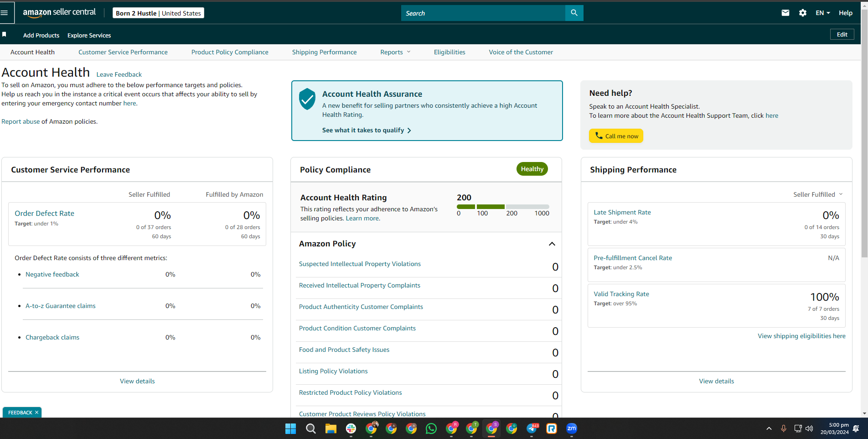Open Telegram from the taskbar
The height and width of the screenshot is (439, 868).
pyautogui.click(x=532, y=429)
